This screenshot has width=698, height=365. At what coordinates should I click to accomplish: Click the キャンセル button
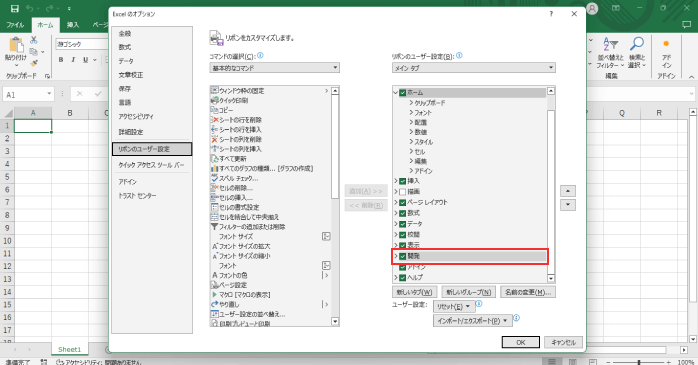point(564,342)
